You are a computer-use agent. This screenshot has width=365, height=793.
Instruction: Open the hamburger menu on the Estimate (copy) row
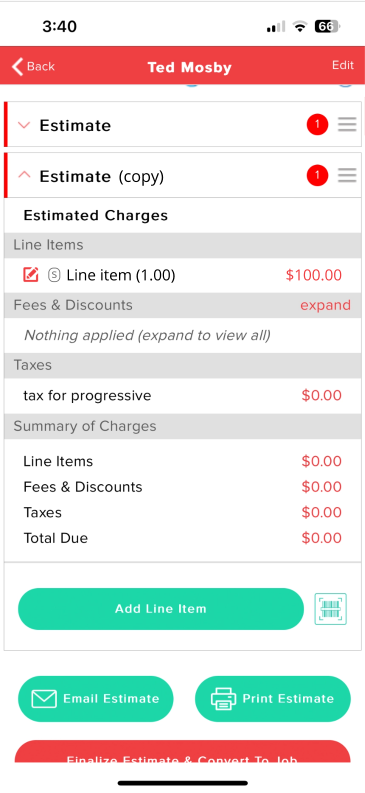pyautogui.click(x=347, y=175)
